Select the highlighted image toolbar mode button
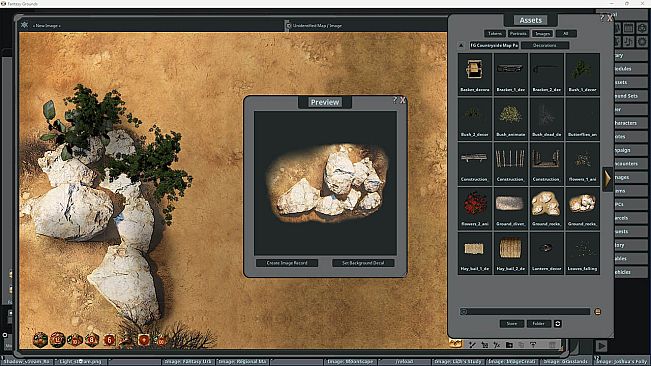651x366 pixels. [455, 344]
